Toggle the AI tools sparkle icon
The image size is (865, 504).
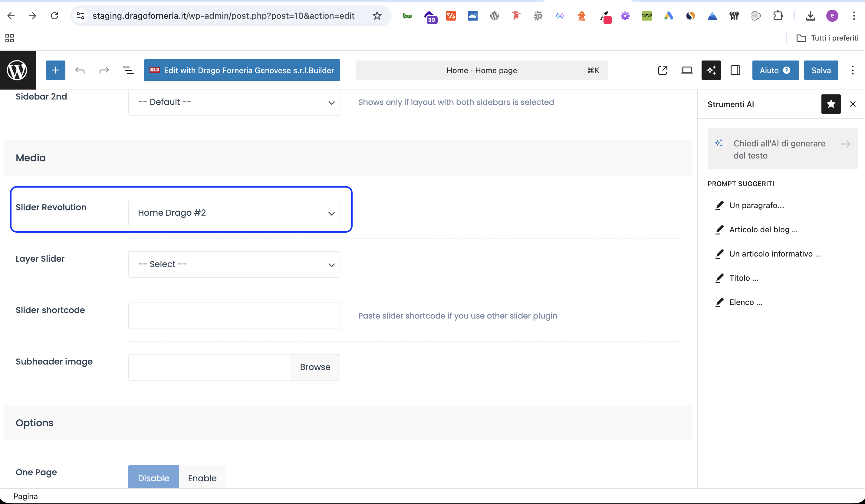pos(711,70)
